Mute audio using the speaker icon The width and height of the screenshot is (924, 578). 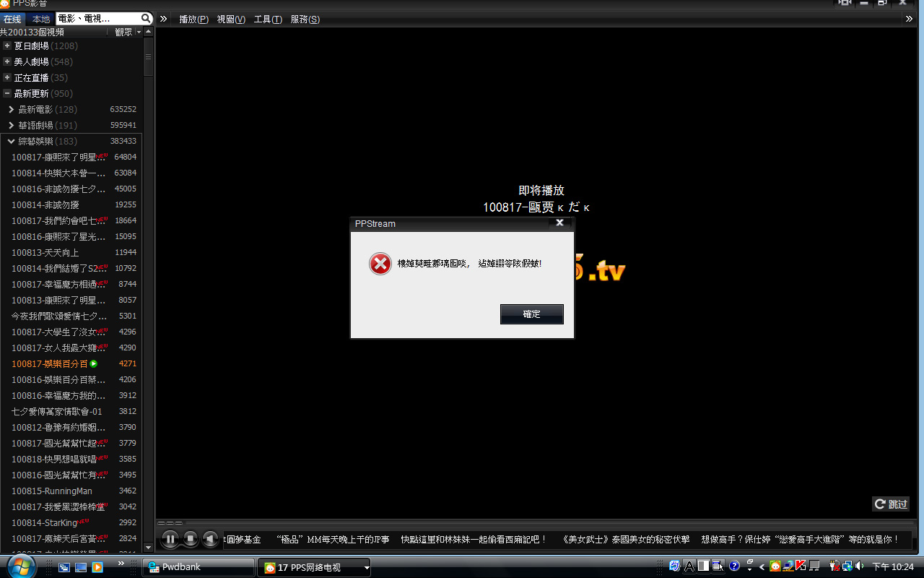click(210, 538)
